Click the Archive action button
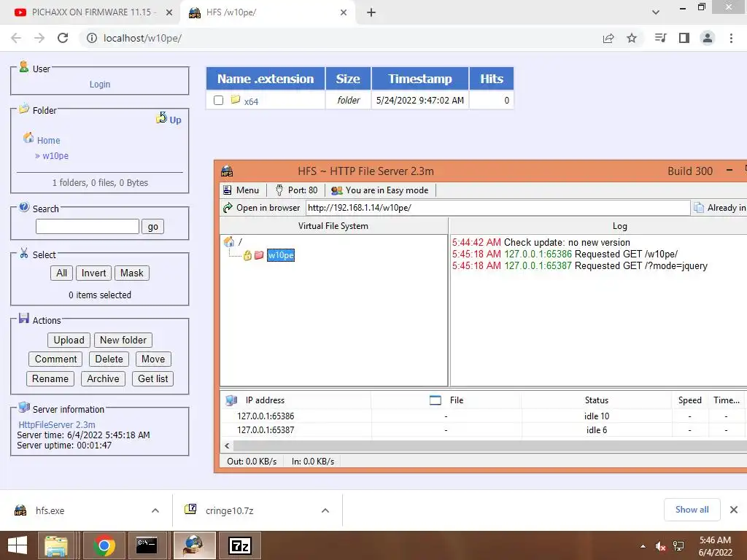The height and width of the screenshot is (560, 747). click(103, 378)
